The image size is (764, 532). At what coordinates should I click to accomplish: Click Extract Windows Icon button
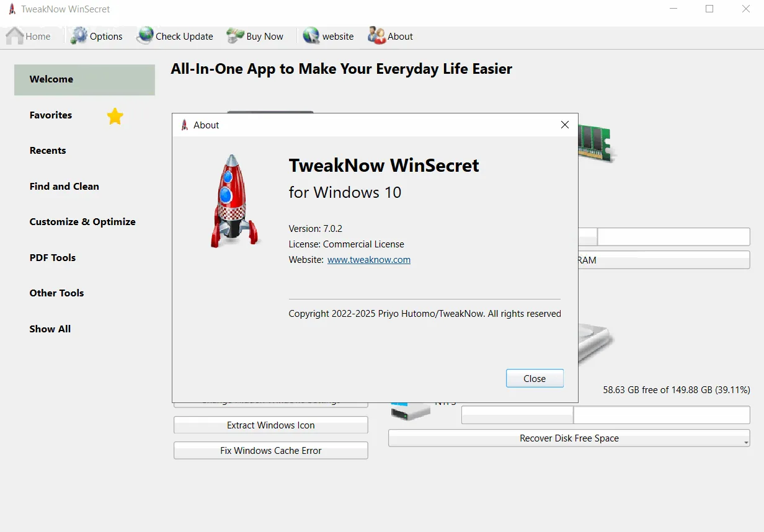click(271, 425)
